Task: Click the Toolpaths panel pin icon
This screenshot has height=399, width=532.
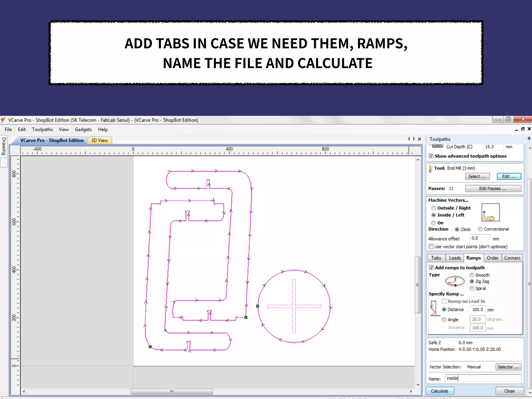Action: 529,139
